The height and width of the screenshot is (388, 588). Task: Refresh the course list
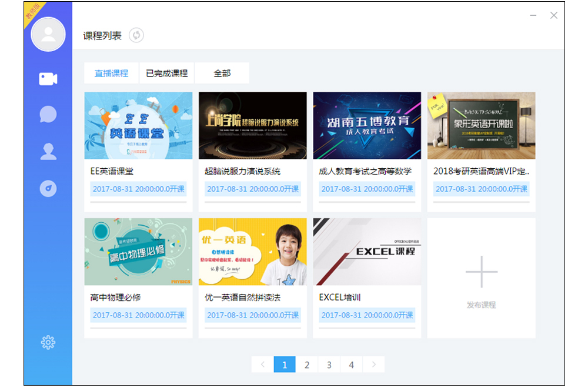(x=136, y=35)
